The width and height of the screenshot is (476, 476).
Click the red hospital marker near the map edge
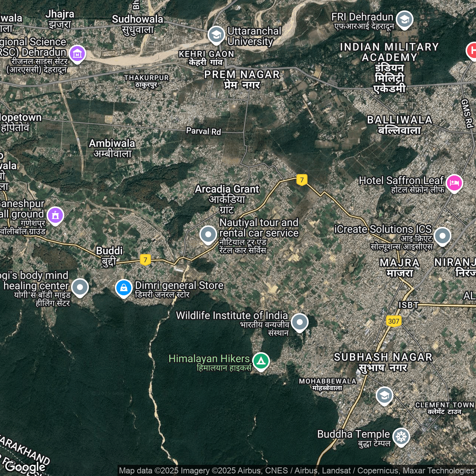pos(472,50)
